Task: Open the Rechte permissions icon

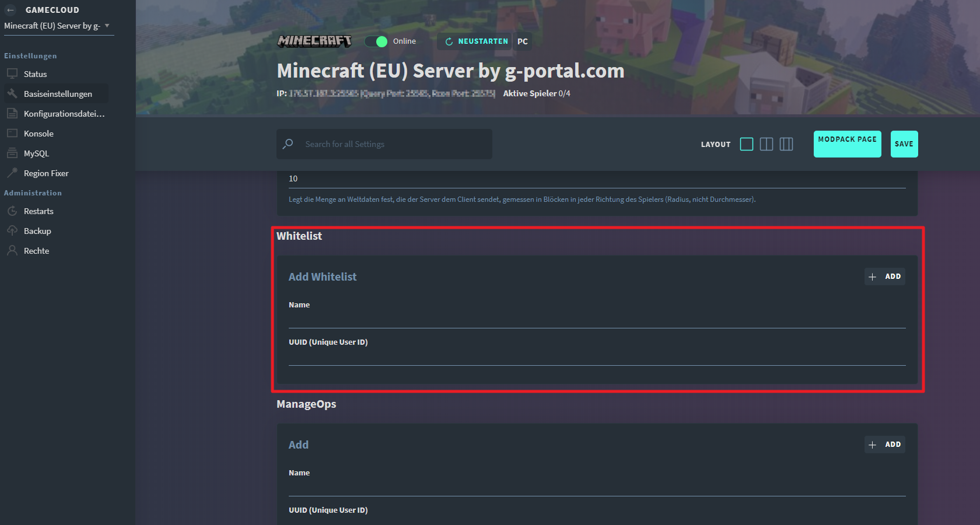Action: pyautogui.click(x=12, y=250)
